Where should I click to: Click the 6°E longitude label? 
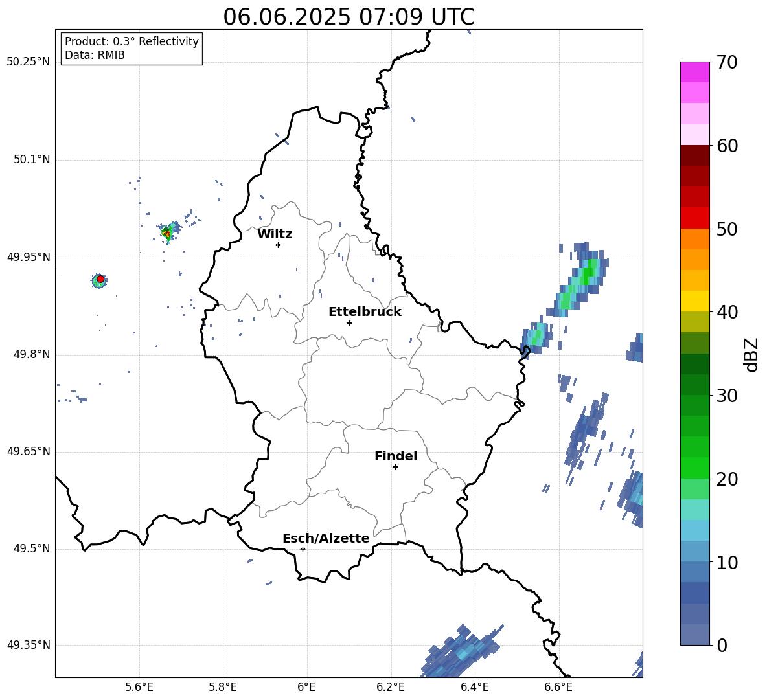[306, 687]
